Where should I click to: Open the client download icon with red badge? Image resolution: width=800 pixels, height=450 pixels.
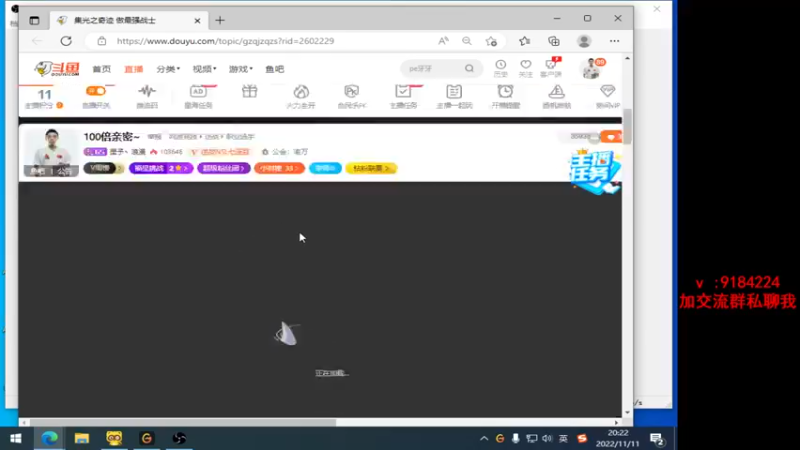tap(551, 67)
